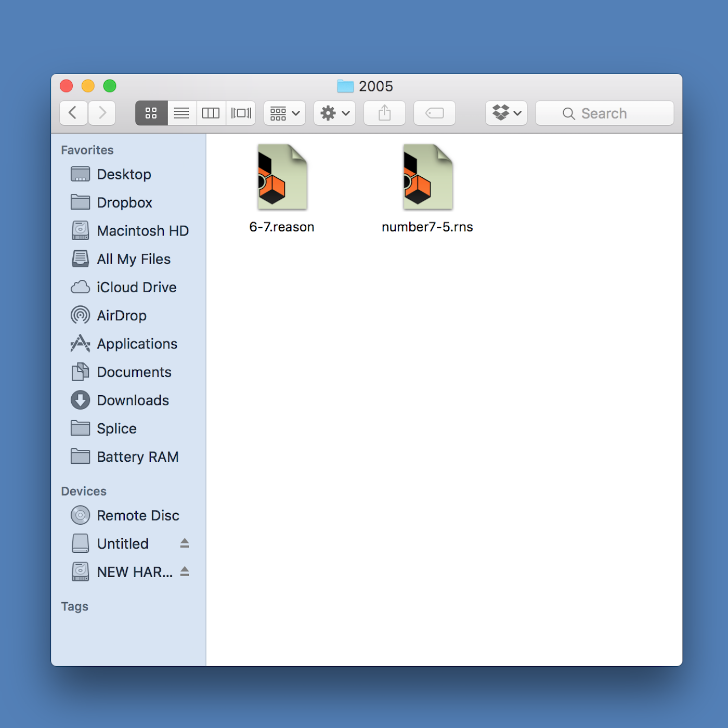This screenshot has height=728, width=728.
Task: Switch to column view
Action: point(211,113)
